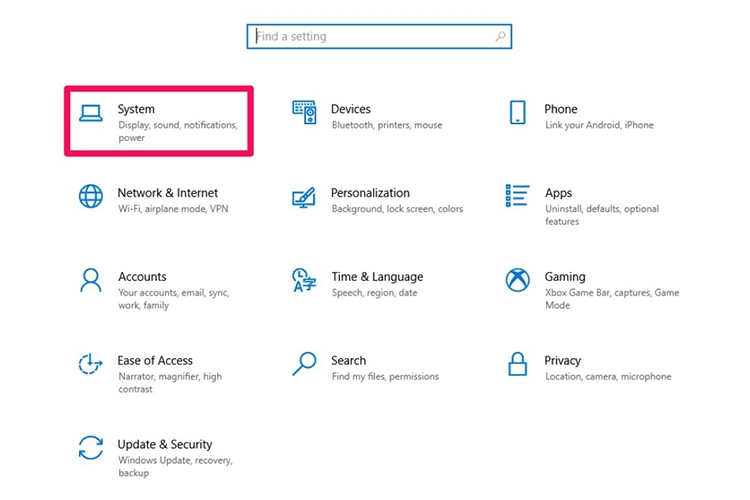The image size is (750, 500).
Task: Select the Accounts person icon
Action: click(x=91, y=280)
